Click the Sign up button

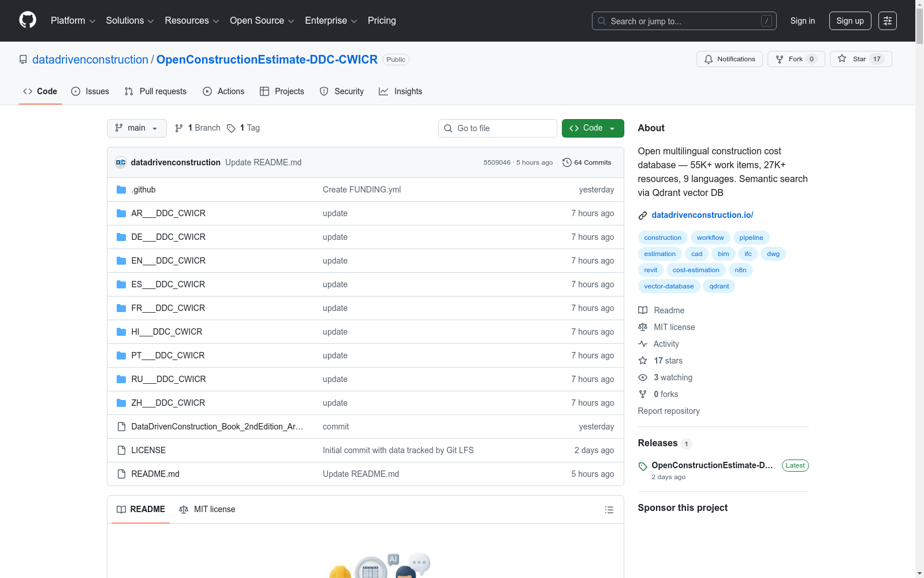(x=850, y=21)
